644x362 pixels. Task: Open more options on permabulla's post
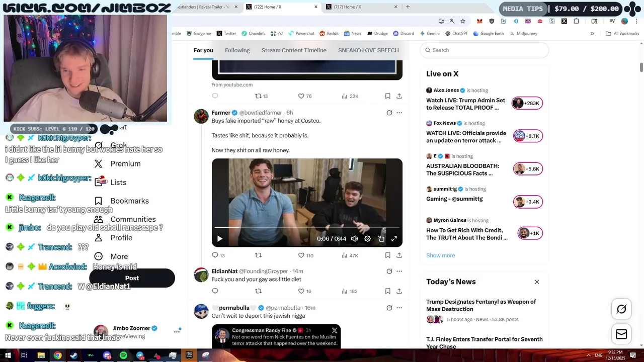point(399,308)
